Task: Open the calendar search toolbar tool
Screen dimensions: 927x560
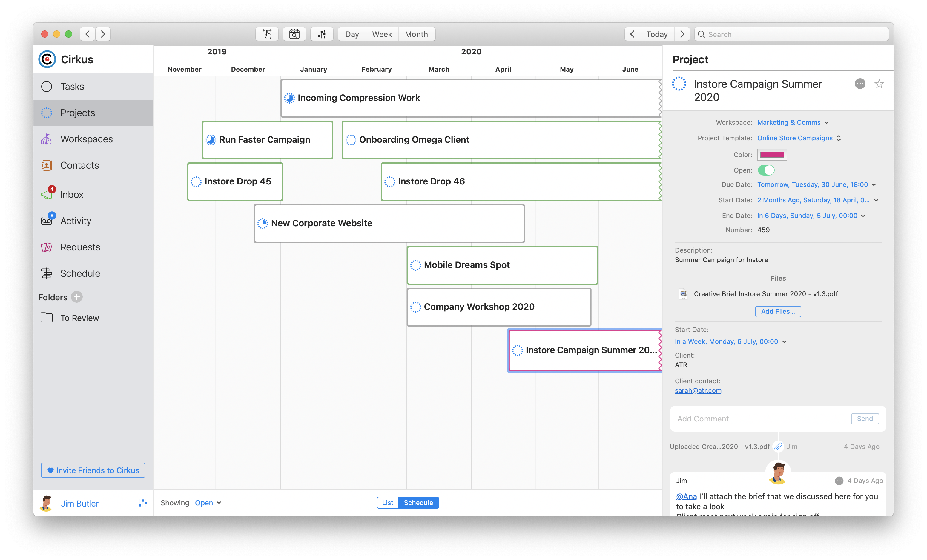Action: [x=294, y=34]
